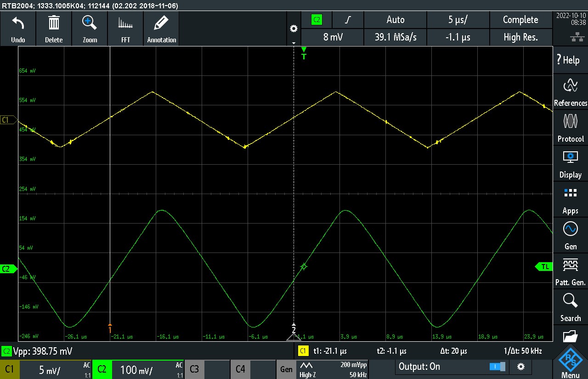588x379 pixels.
Task: Edit the -1.1 µs horizontal position
Action: tap(458, 37)
